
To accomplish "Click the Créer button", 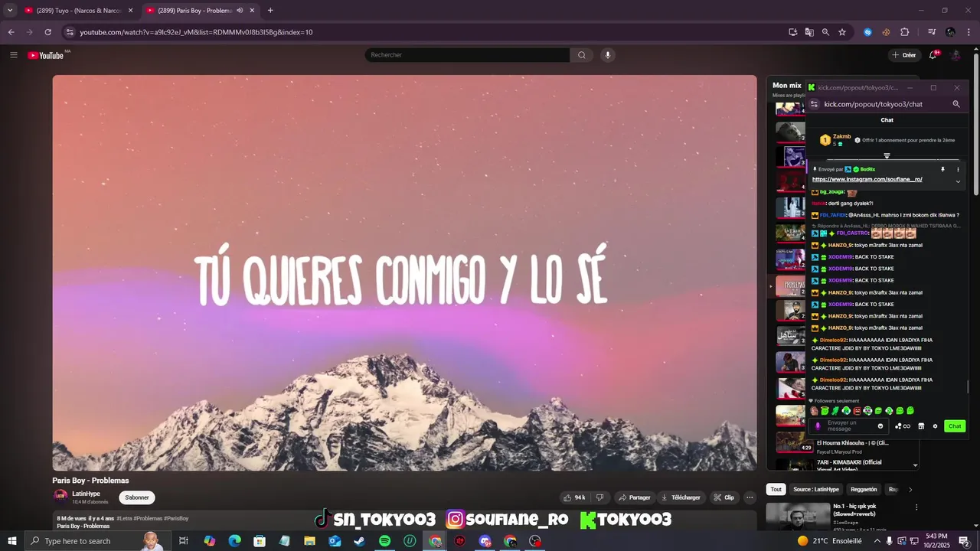I will click(x=903, y=55).
